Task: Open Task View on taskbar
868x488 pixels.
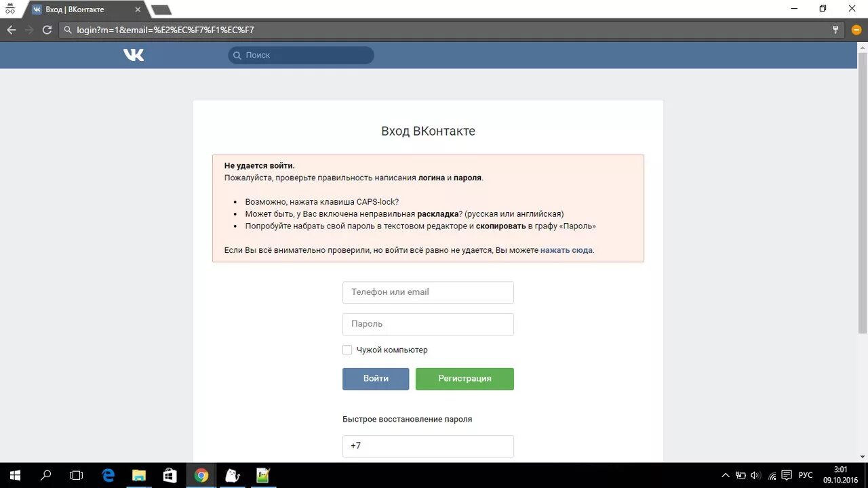Action: pos(77,475)
